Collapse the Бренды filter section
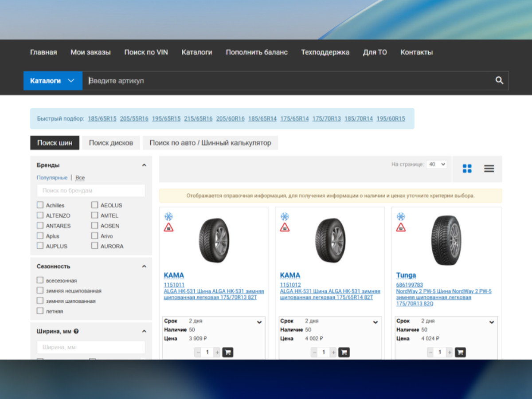Viewport: 532px width, 399px height. (144, 165)
